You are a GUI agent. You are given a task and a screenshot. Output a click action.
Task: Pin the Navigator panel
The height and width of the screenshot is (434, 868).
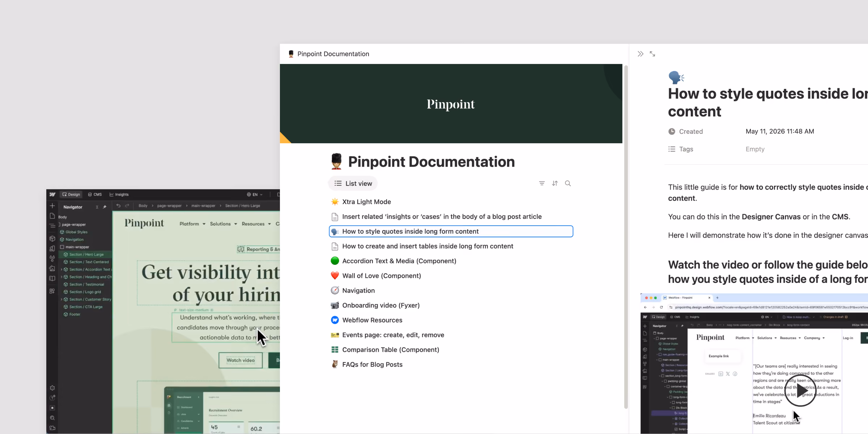pyautogui.click(x=105, y=207)
